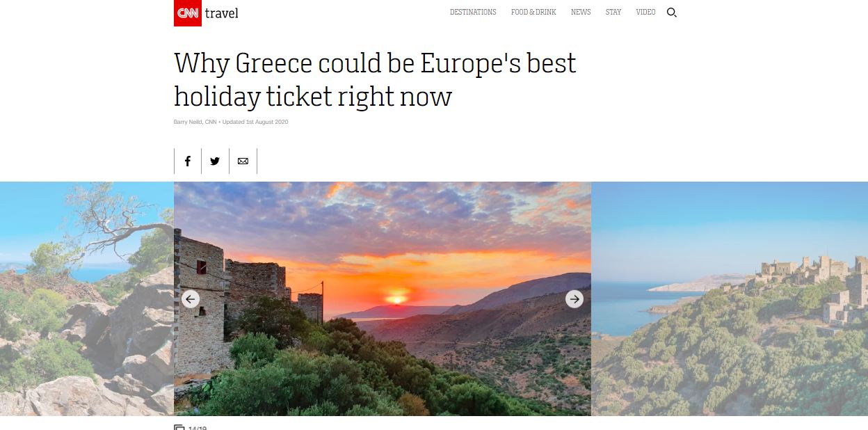Go to the News section
Viewport: 868px width, 430px height.
pyautogui.click(x=581, y=13)
